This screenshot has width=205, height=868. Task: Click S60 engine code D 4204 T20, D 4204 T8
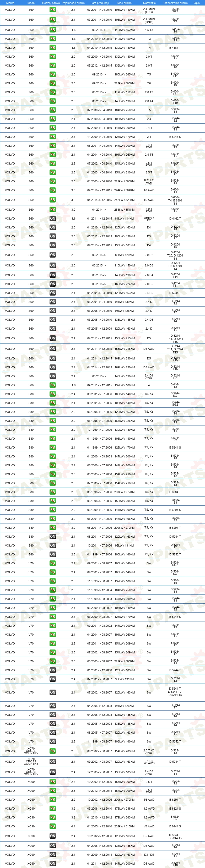pyautogui.click(x=175, y=256)
